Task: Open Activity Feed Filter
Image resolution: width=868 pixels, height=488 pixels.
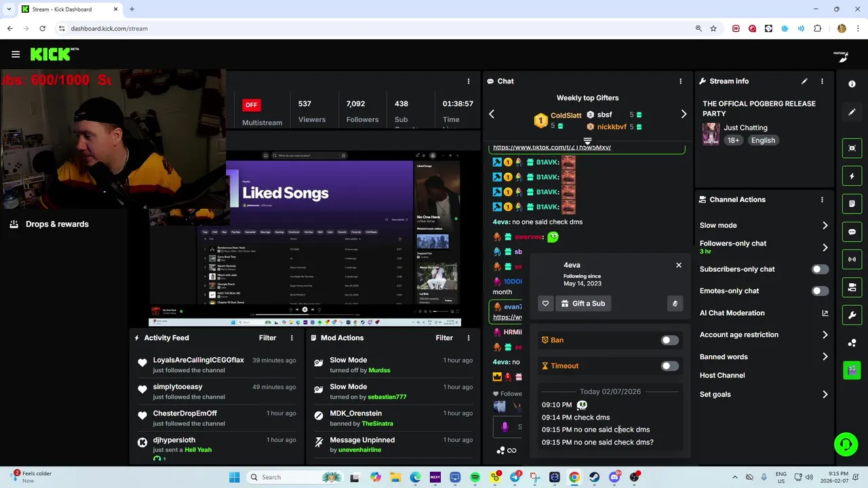Action: coord(267,338)
